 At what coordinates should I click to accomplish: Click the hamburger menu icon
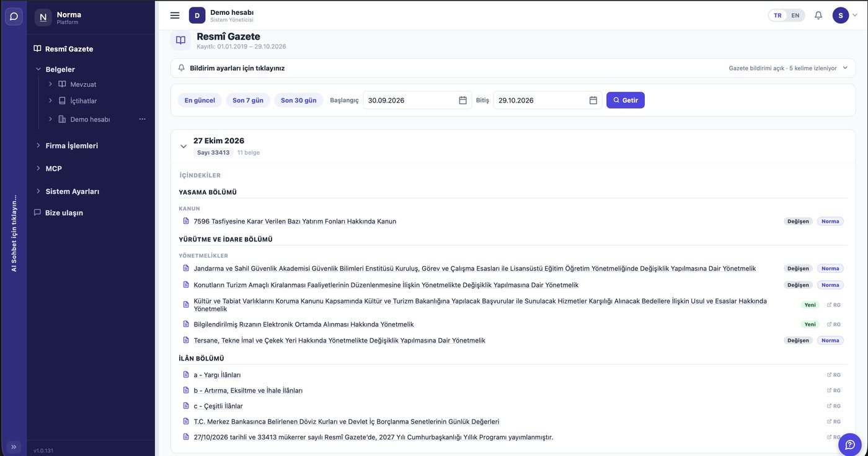click(x=175, y=16)
